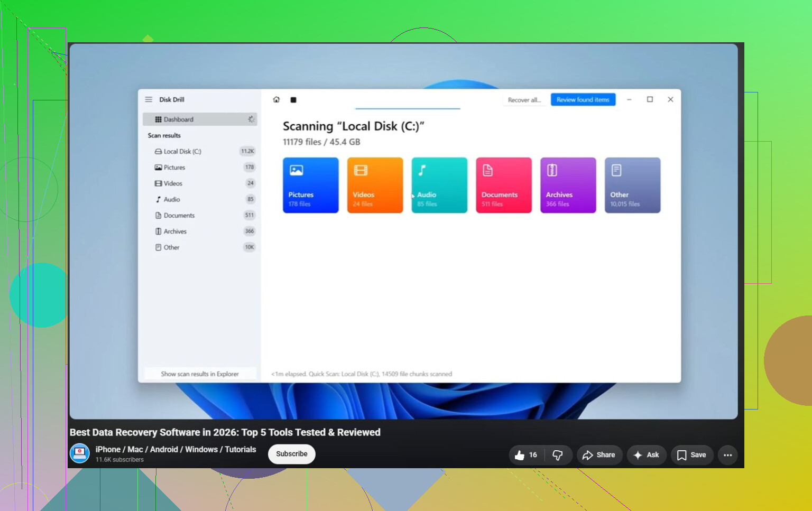
Task: Click Review found items button
Action: 583,99
